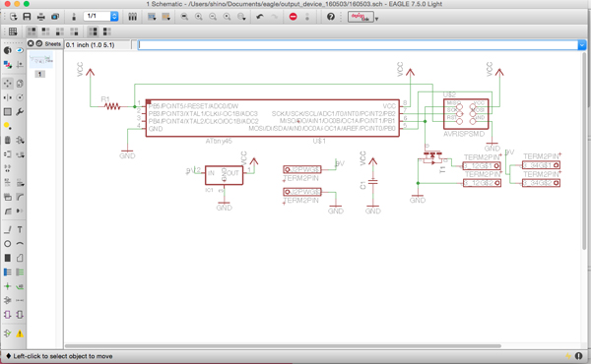Select the Copy tool
The width and height of the screenshot is (591, 364).
[x=20, y=84]
